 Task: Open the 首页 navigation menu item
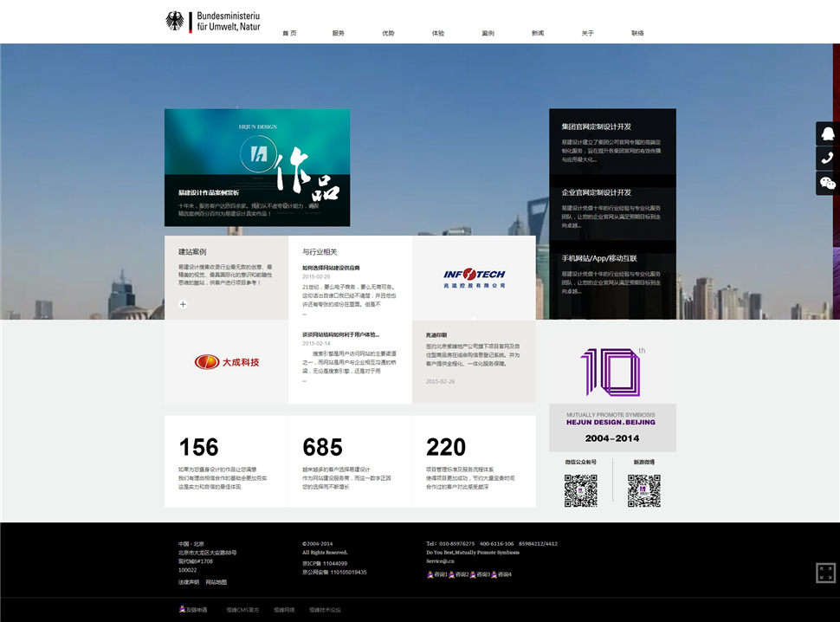pos(289,33)
